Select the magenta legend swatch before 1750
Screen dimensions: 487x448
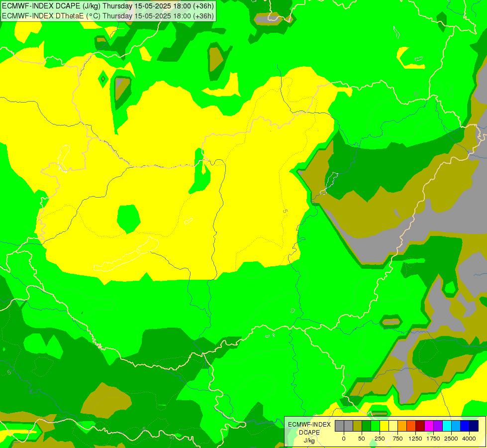(x=429, y=426)
